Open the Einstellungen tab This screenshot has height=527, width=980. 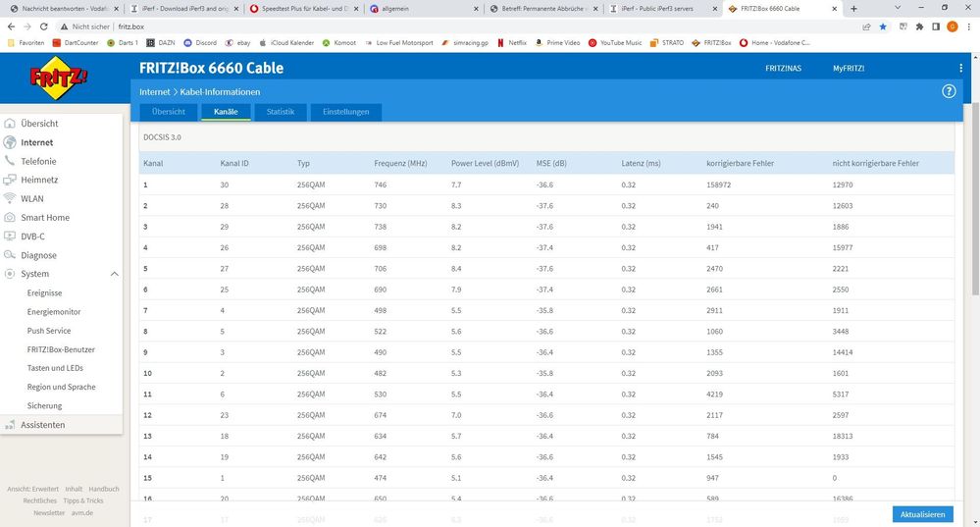[x=345, y=112]
